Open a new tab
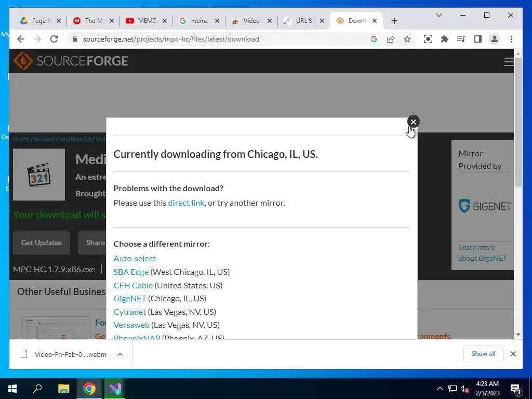 pyautogui.click(x=394, y=21)
